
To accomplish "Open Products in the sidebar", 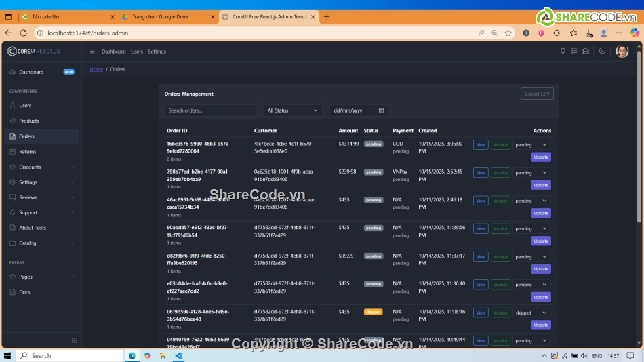I will [x=28, y=121].
